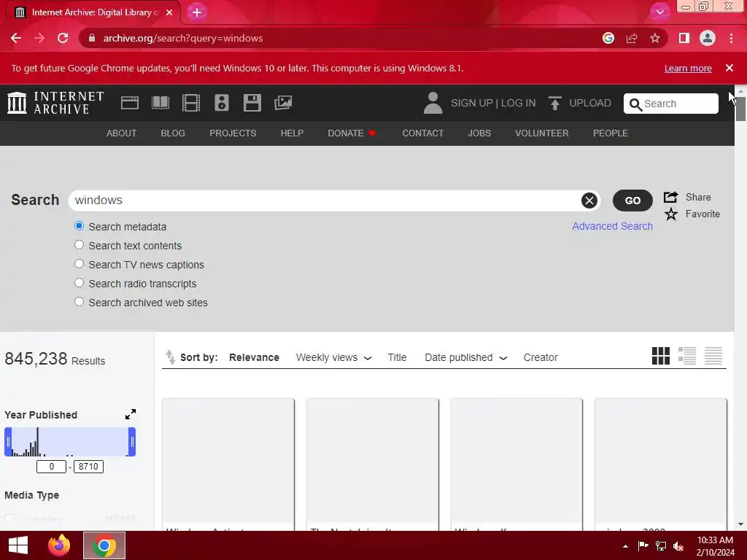Open the Images icon in navbar
747x560 pixels.
tap(283, 103)
